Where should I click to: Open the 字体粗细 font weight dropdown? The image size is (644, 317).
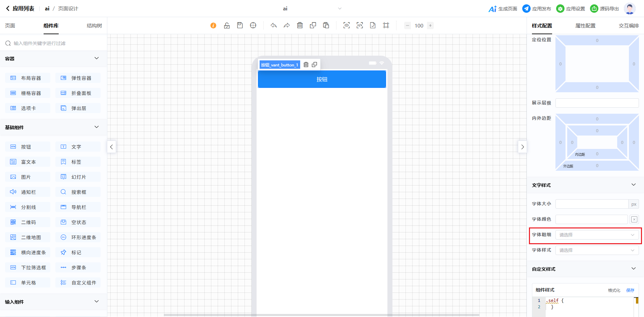tap(597, 235)
